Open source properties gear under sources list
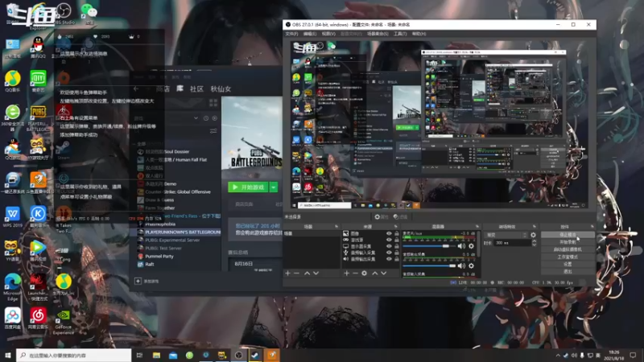644x362 pixels. click(x=365, y=274)
